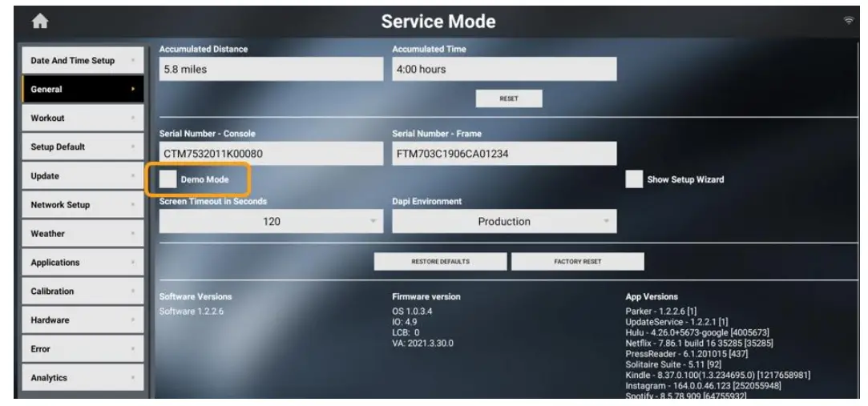Select the Solitaire Suite version line
The width and height of the screenshot is (868, 406).
click(673, 365)
